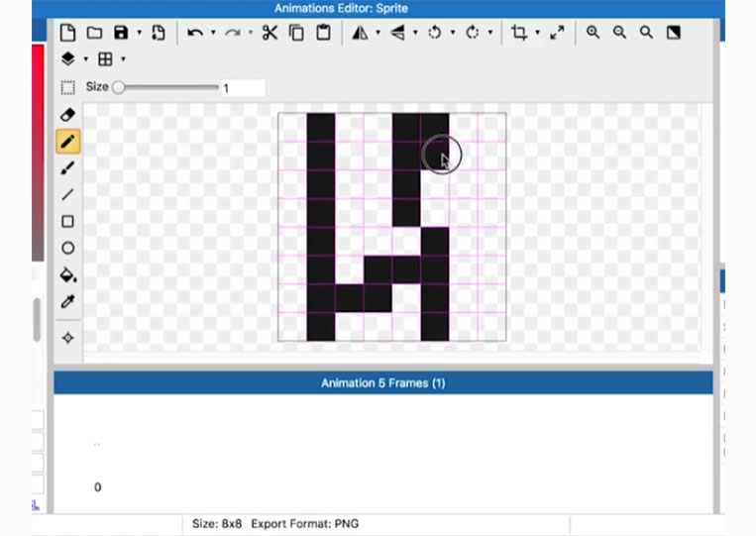Open the grid options dropdown arrow
The height and width of the screenshot is (536, 756).
(124, 59)
